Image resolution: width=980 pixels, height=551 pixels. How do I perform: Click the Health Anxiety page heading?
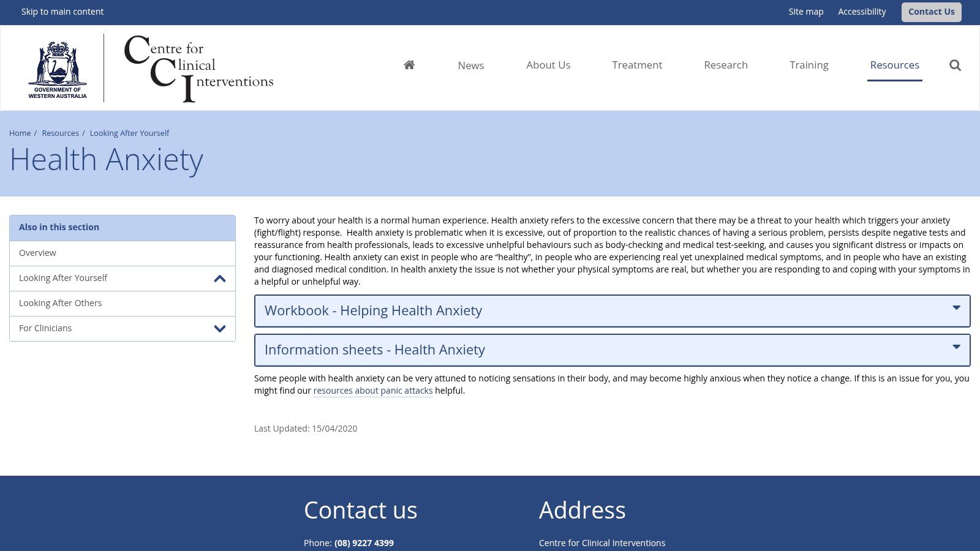click(x=106, y=160)
